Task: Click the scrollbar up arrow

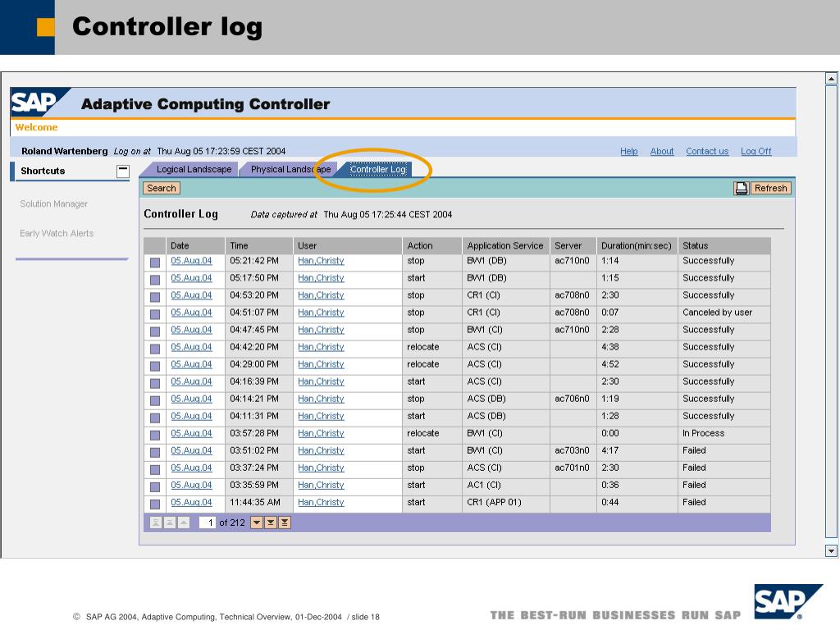Action: [x=831, y=79]
